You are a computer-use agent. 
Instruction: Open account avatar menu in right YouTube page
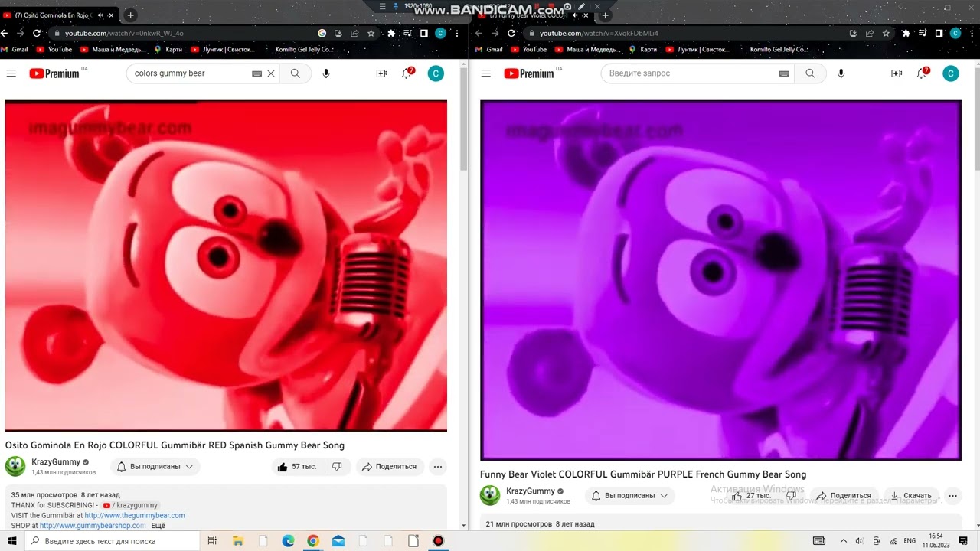pos(951,73)
